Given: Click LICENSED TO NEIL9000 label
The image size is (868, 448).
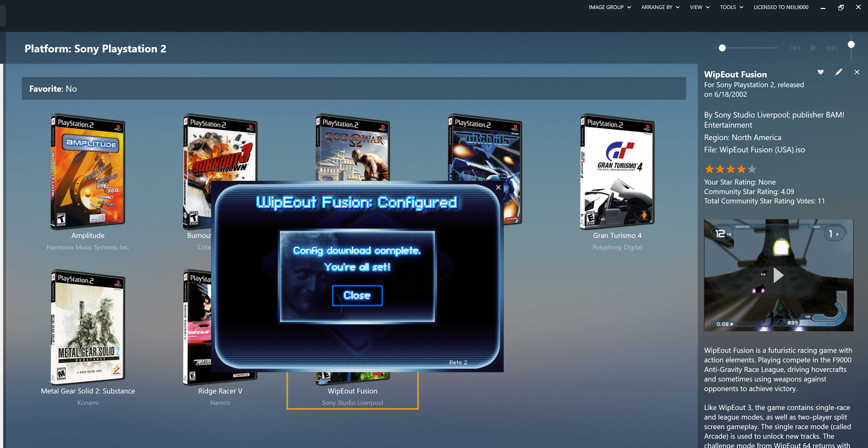Looking at the screenshot, I should click(781, 7).
